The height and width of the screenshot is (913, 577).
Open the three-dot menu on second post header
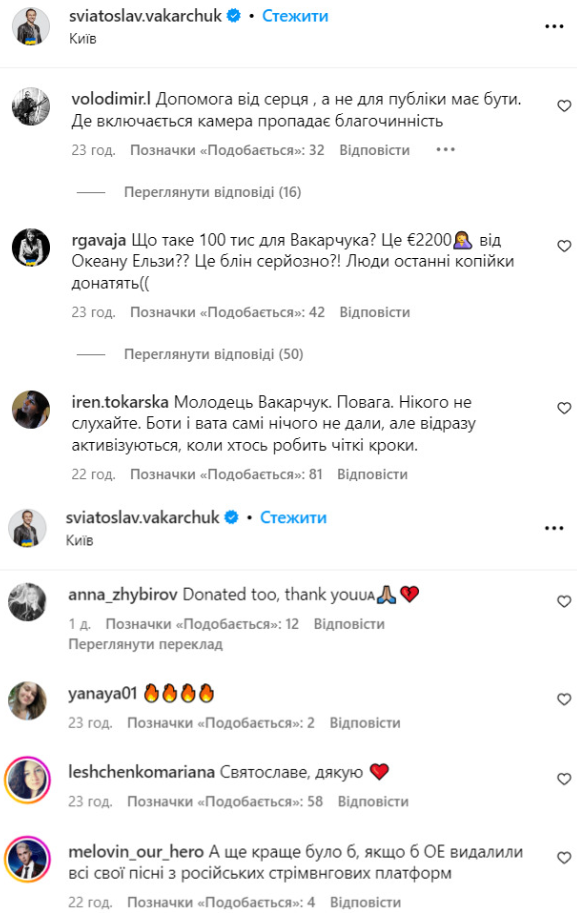pyautogui.click(x=554, y=528)
